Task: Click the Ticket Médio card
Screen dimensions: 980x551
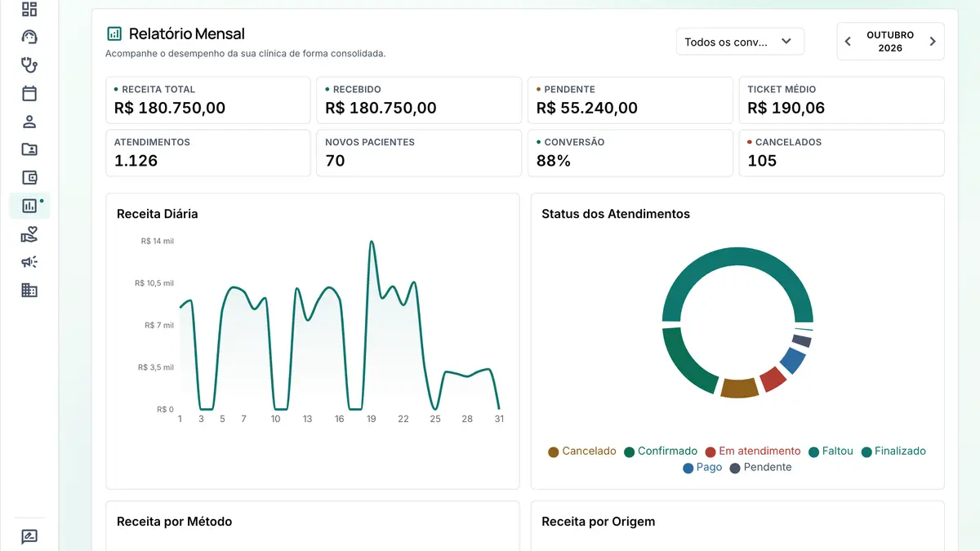Action: (841, 100)
